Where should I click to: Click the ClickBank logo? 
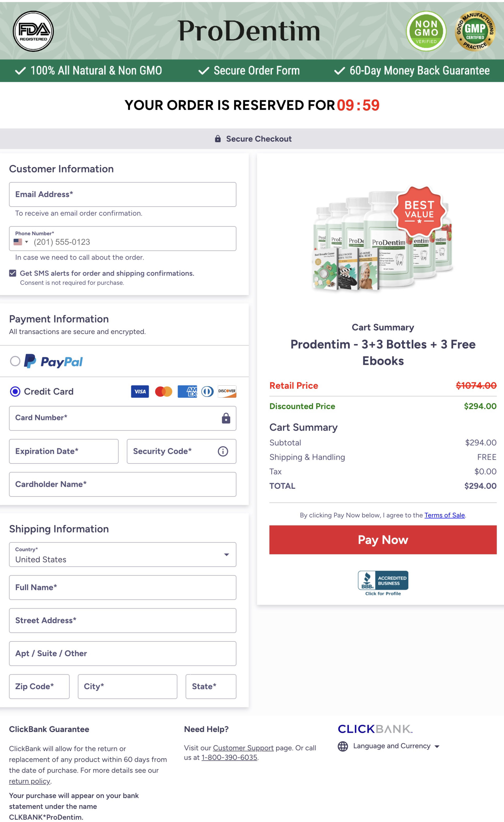[x=374, y=729]
